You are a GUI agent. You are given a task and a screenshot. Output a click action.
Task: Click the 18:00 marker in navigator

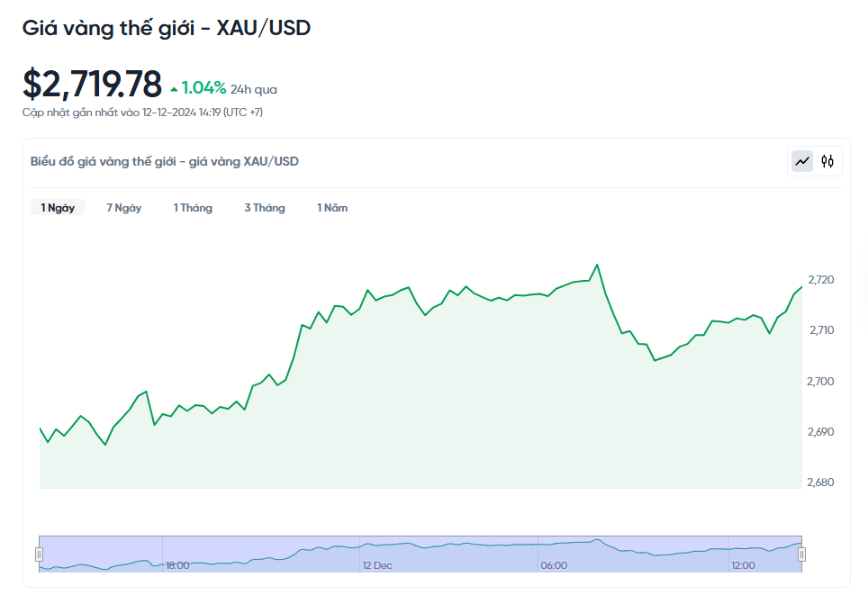coord(177,565)
